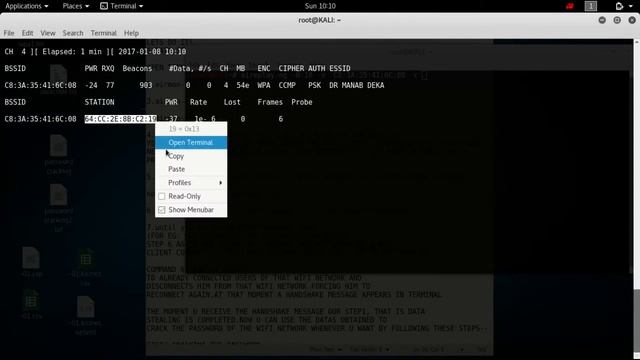
Task: Click the BSSID C8:3A:35:41:6C:08 in the access point row
Action: [x=40, y=85]
